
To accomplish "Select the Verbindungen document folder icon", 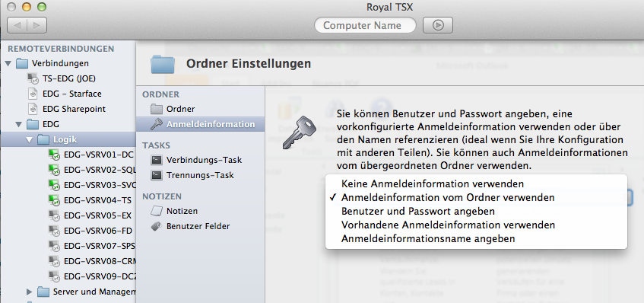I will (22, 63).
